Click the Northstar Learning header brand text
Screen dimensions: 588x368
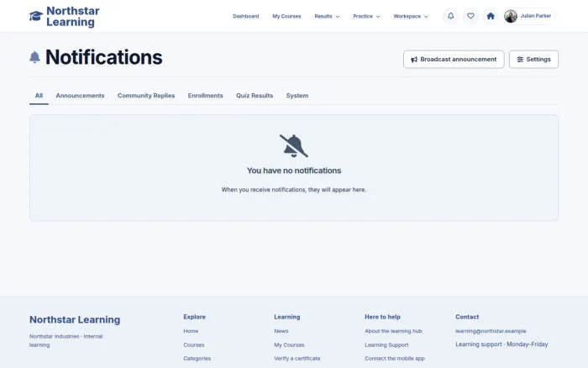coord(73,16)
